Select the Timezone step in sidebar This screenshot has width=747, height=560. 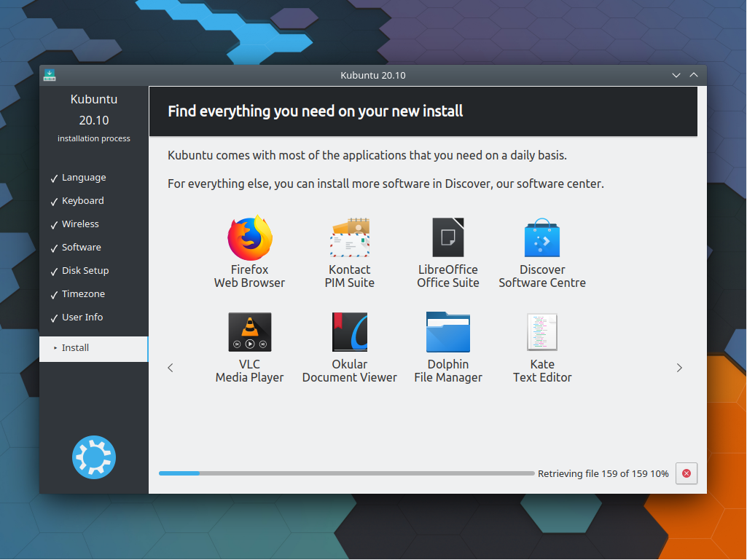94,294
